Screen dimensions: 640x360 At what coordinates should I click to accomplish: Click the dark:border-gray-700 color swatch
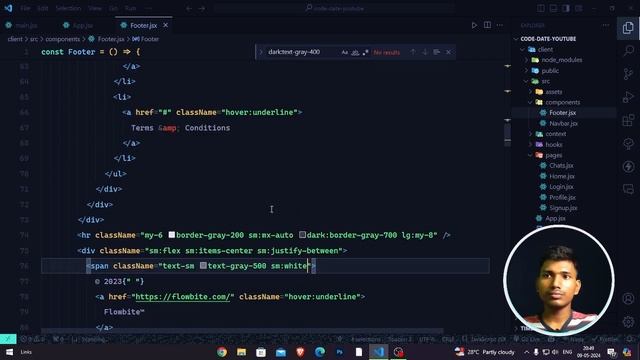(x=302, y=235)
